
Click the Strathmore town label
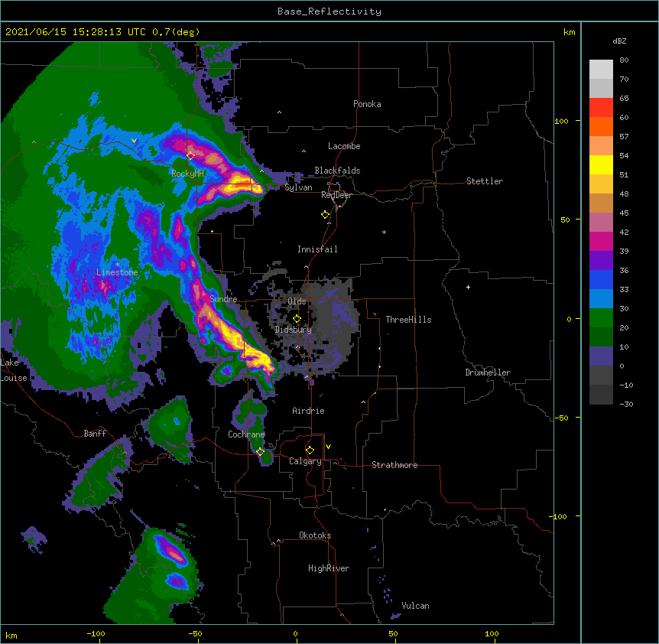coord(394,465)
